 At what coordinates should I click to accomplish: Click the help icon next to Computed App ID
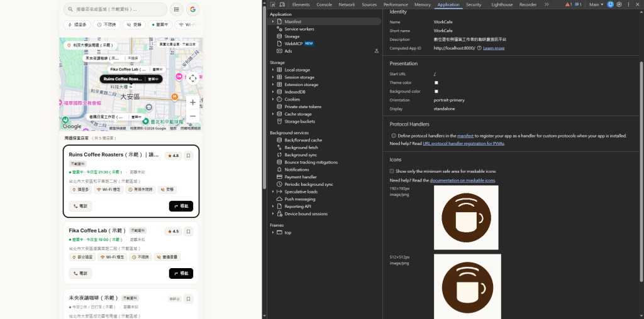coord(479,48)
